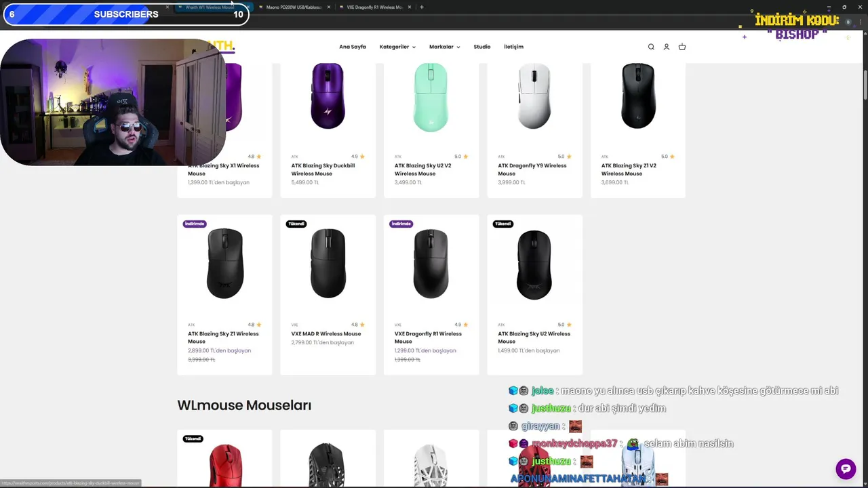Open the Studio nav link
The image size is (868, 488).
pyautogui.click(x=482, y=47)
